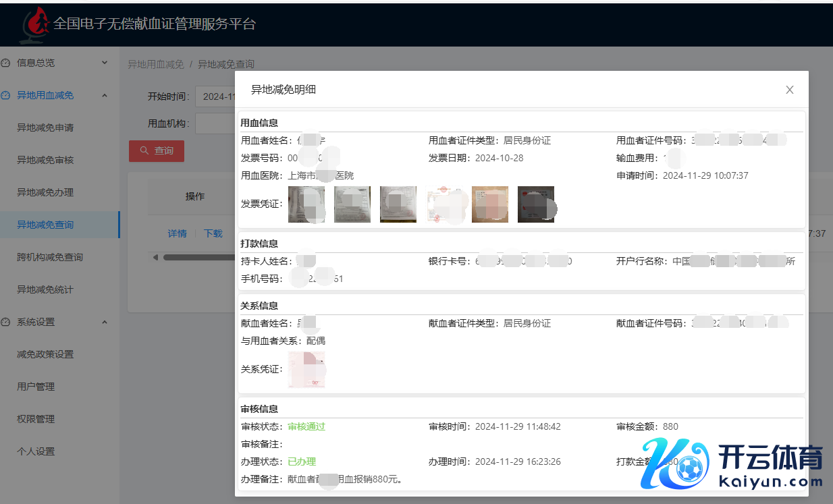This screenshot has width=833, height=504.
Task: Open 异地减免统计 page
Action: (45, 289)
